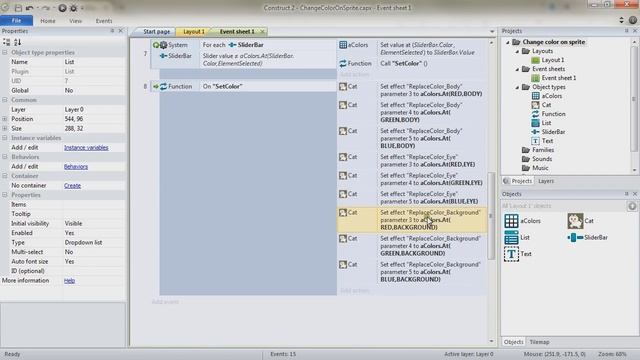Screen dimensions: 640x360
Task: Click the alphabetical sort properties icon
Action: [x=17, y=42]
